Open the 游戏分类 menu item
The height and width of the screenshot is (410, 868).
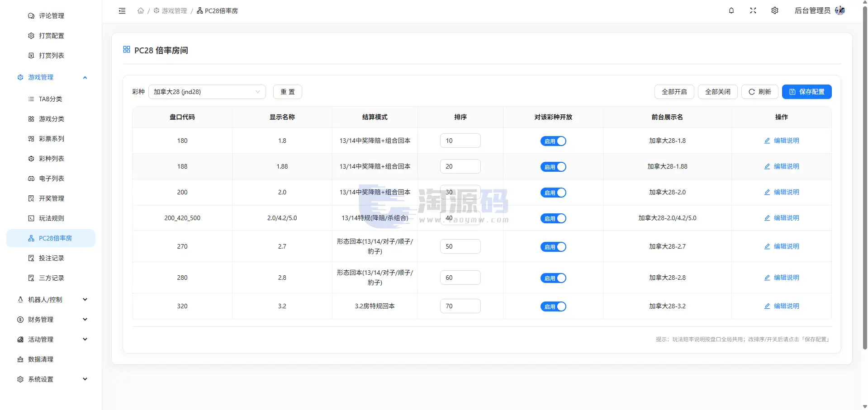tap(51, 119)
